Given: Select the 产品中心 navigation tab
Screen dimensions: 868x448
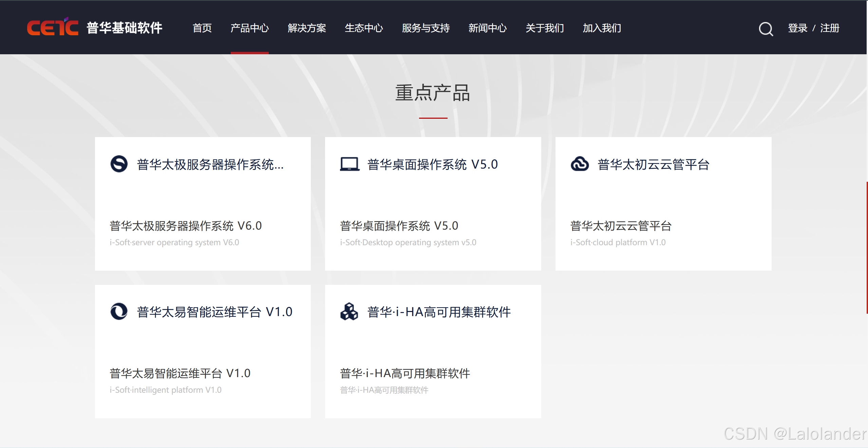Looking at the screenshot, I should coord(250,28).
